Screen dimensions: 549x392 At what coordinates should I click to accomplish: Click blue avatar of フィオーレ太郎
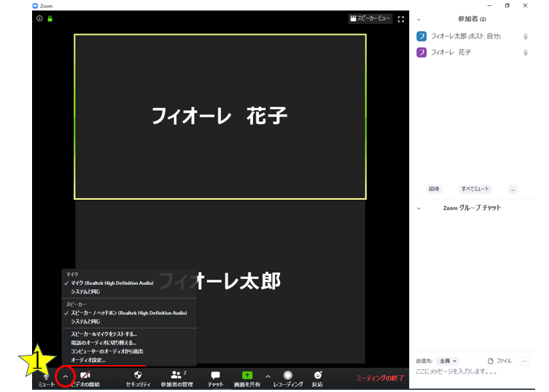[421, 36]
